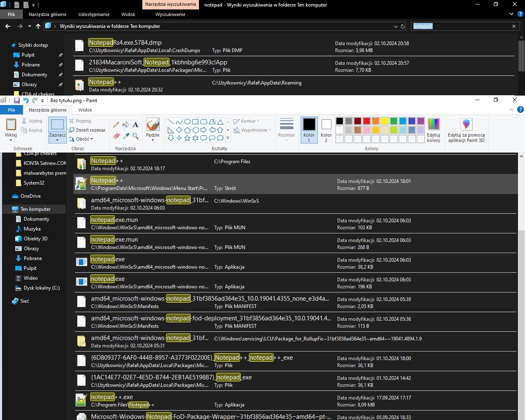Open the Wyszukiwanie tab in Explorer
This screenshot has width=525, height=420.
170,14
